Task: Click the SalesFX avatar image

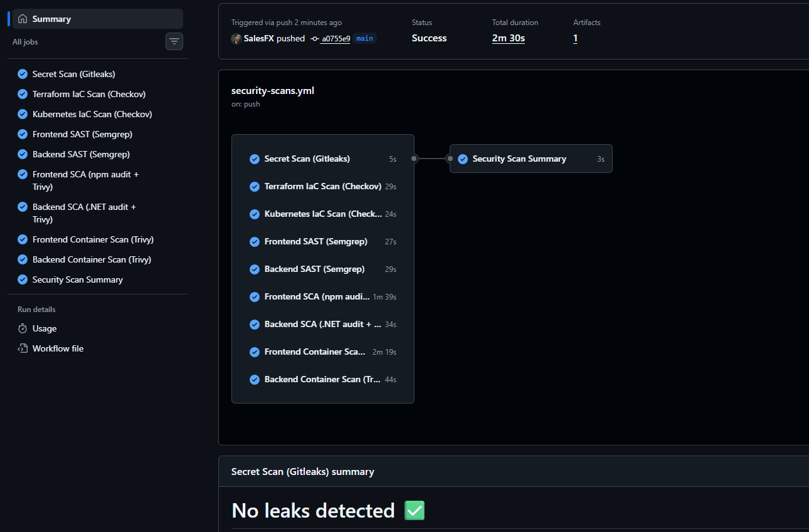Action: pyautogui.click(x=236, y=39)
